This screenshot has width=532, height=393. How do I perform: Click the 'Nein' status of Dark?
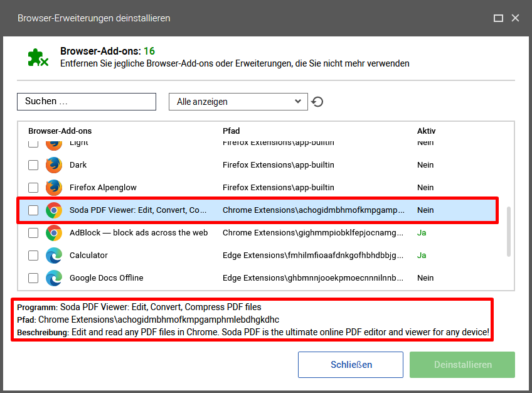[425, 165]
